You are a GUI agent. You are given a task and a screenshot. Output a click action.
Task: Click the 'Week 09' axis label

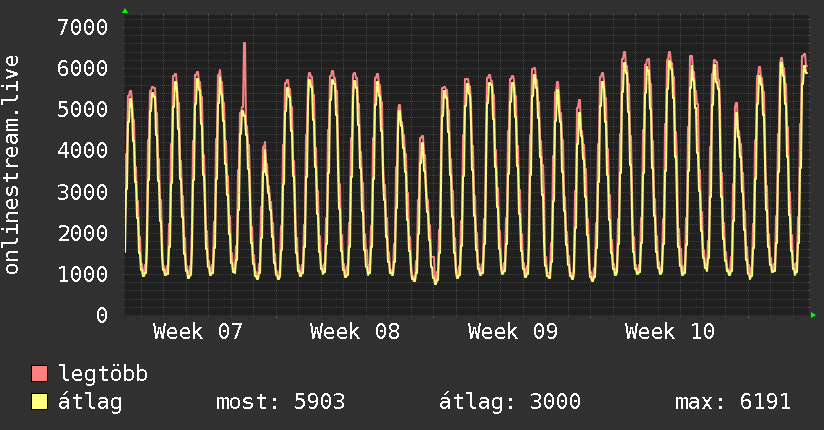coord(512,332)
